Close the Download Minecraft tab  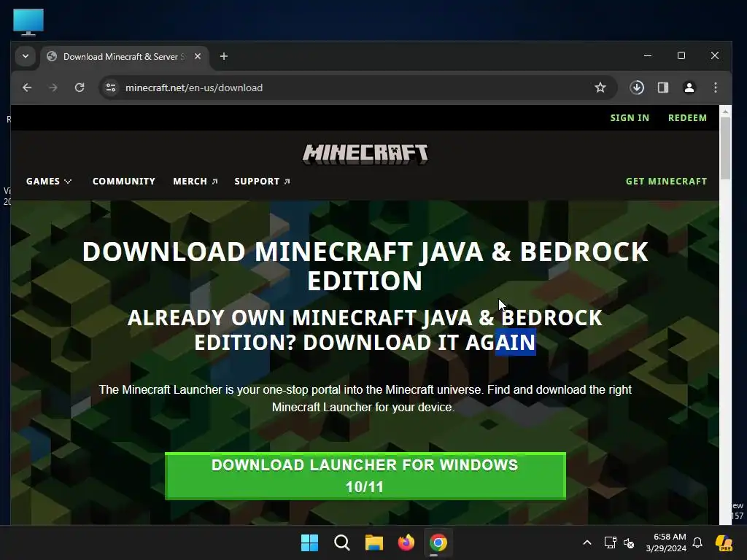(x=198, y=56)
